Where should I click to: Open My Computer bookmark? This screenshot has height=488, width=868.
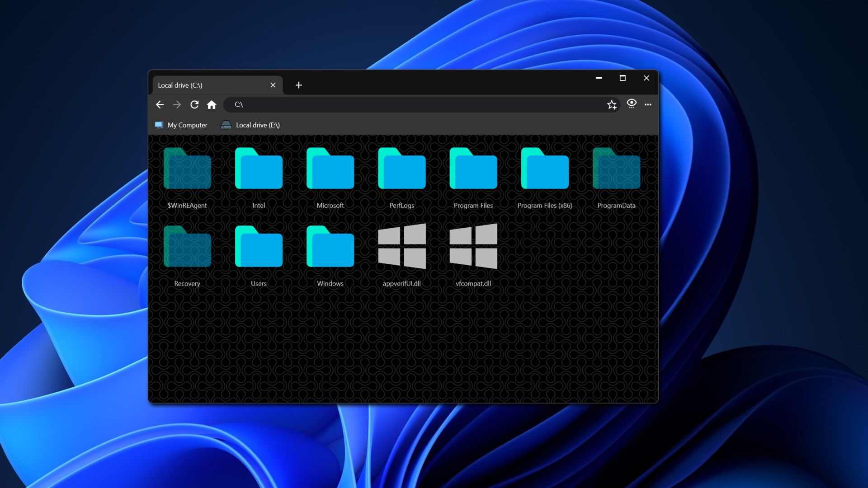[181, 125]
